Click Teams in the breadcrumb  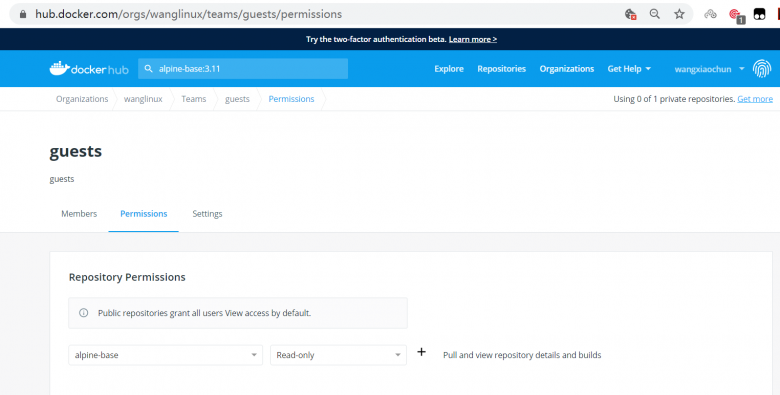pos(194,99)
